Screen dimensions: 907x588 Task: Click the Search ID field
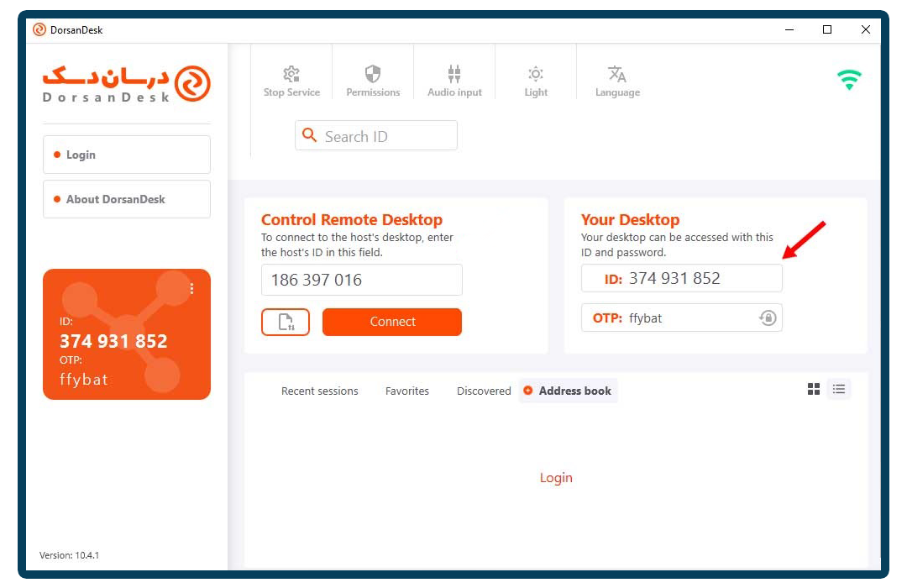[x=376, y=135]
